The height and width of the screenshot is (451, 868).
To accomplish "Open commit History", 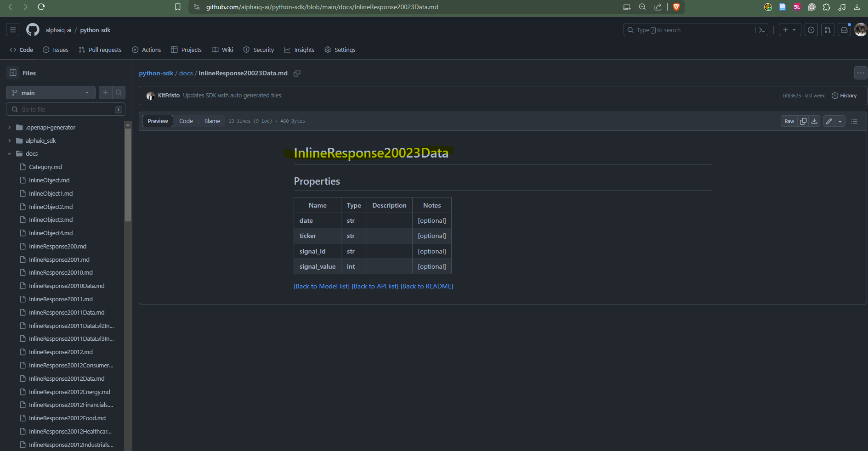I will (844, 96).
